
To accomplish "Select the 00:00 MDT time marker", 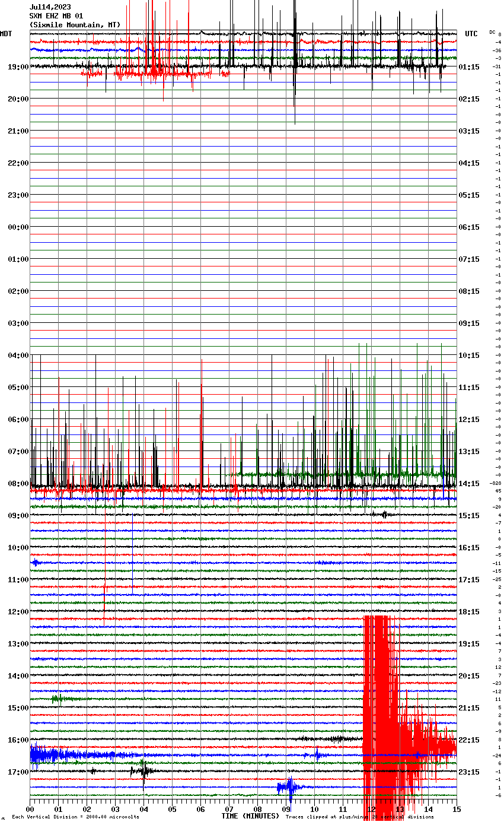I will pyautogui.click(x=18, y=227).
